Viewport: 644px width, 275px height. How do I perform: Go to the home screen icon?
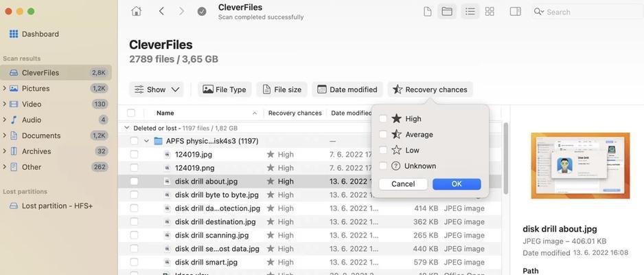(136, 12)
